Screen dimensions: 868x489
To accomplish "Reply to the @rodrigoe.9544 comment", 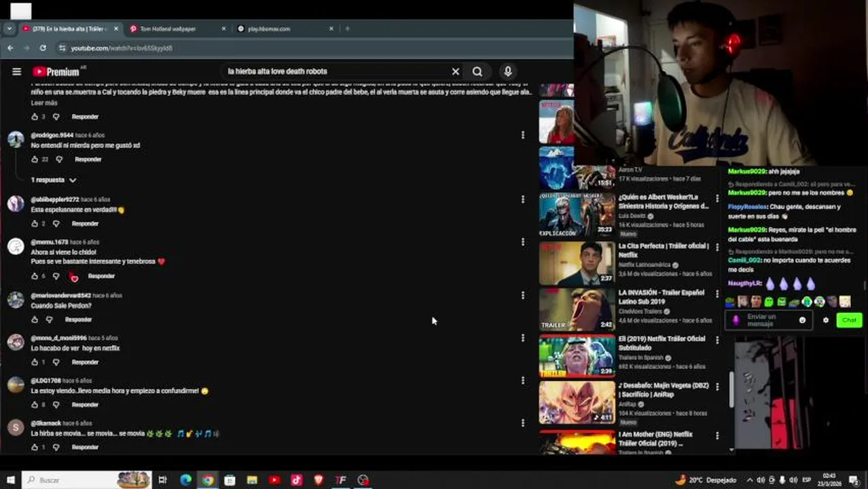I will [x=88, y=160].
